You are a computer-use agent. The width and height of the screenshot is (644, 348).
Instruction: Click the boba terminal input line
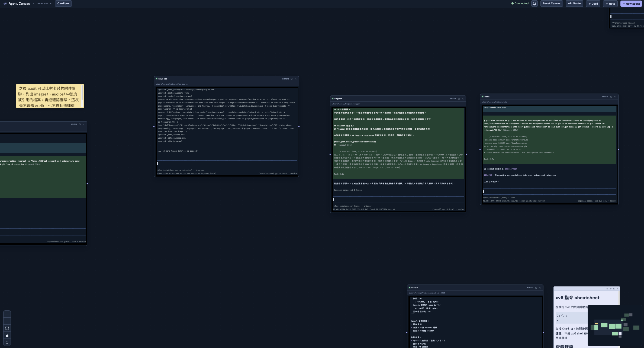(x=550, y=191)
